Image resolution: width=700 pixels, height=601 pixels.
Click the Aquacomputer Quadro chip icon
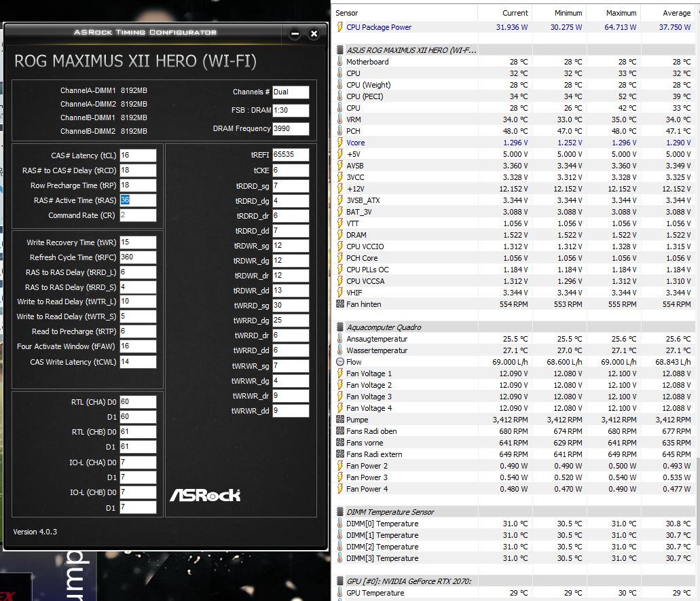(340, 327)
